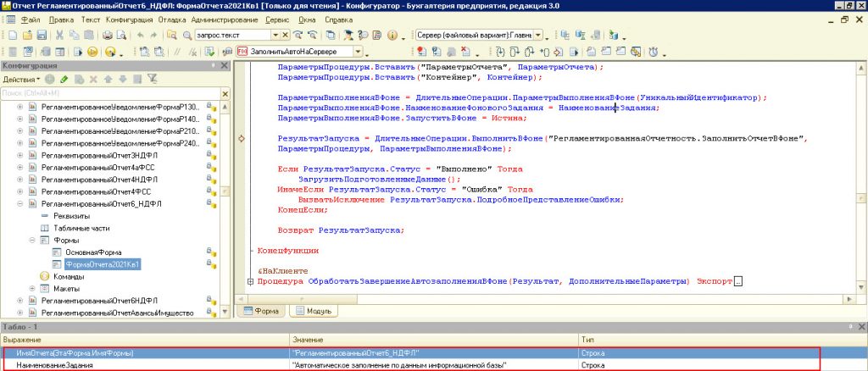Screen dimensions: 868x371
Task: Click the Save floppy disk icon
Action: click(x=42, y=36)
